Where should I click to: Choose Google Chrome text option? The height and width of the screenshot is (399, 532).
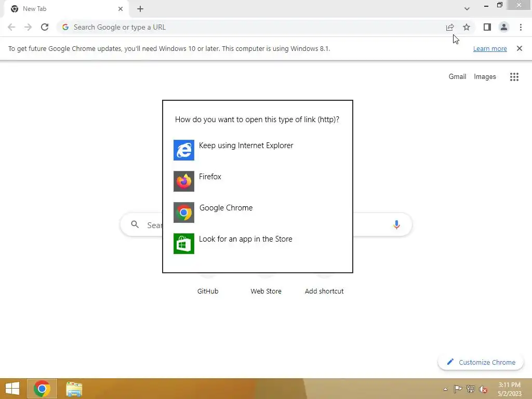(226, 208)
